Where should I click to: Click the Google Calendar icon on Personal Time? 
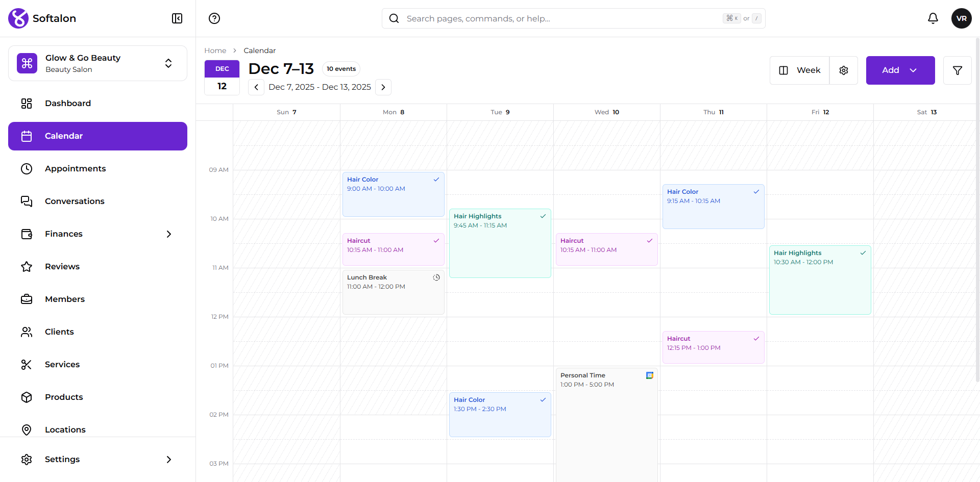(650, 375)
